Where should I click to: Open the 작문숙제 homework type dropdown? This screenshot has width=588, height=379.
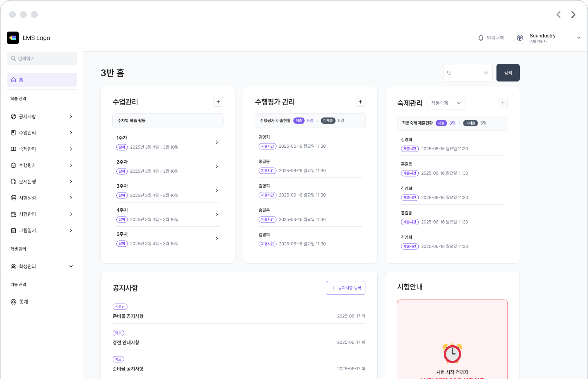pyautogui.click(x=446, y=103)
